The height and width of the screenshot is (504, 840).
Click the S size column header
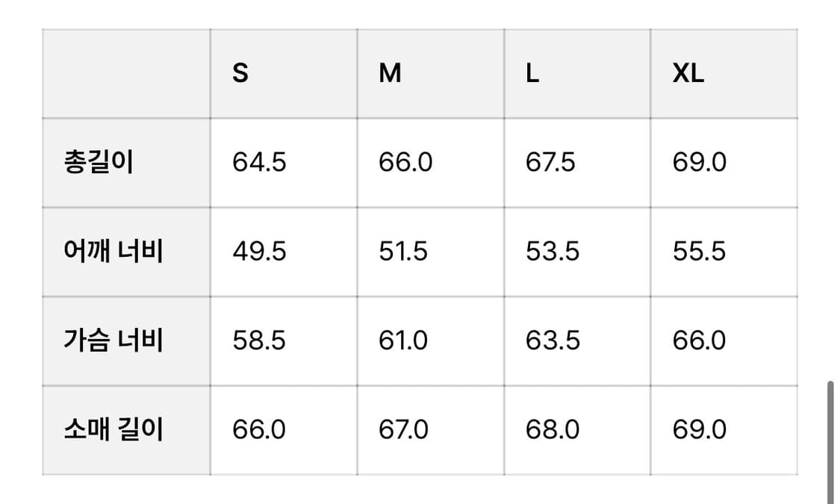[240, 74]
